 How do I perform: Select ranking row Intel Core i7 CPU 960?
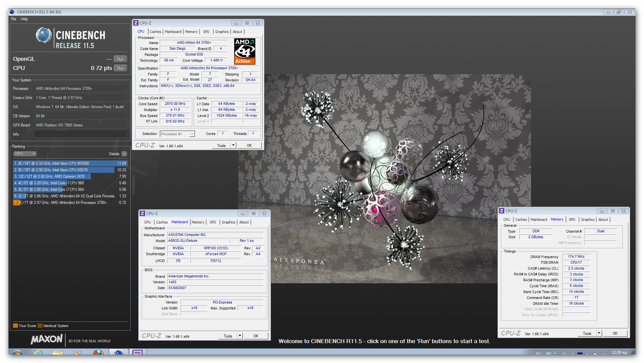point(70,183)
